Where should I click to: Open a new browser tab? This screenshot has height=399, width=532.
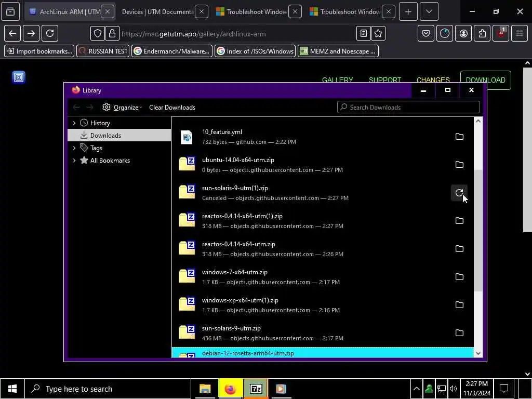point(408,11)
